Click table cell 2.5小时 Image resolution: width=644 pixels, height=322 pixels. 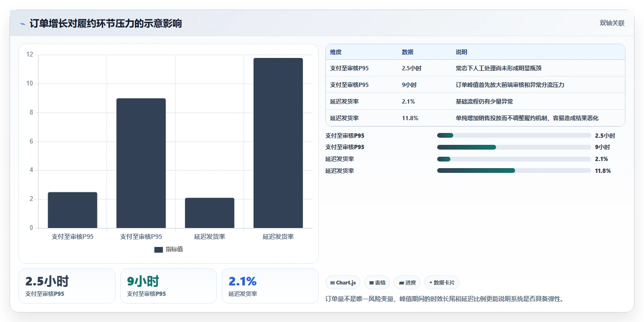pyautogui.click(x=411, y=68)
